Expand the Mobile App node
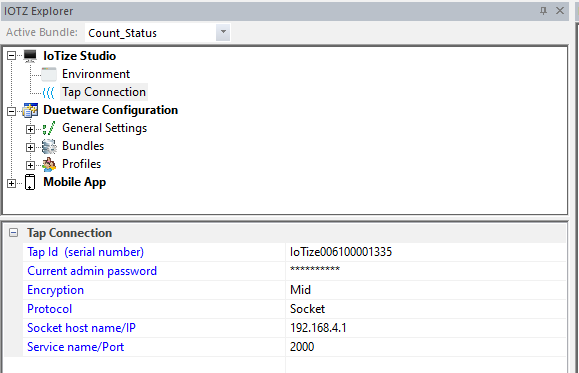 [11, 183]
